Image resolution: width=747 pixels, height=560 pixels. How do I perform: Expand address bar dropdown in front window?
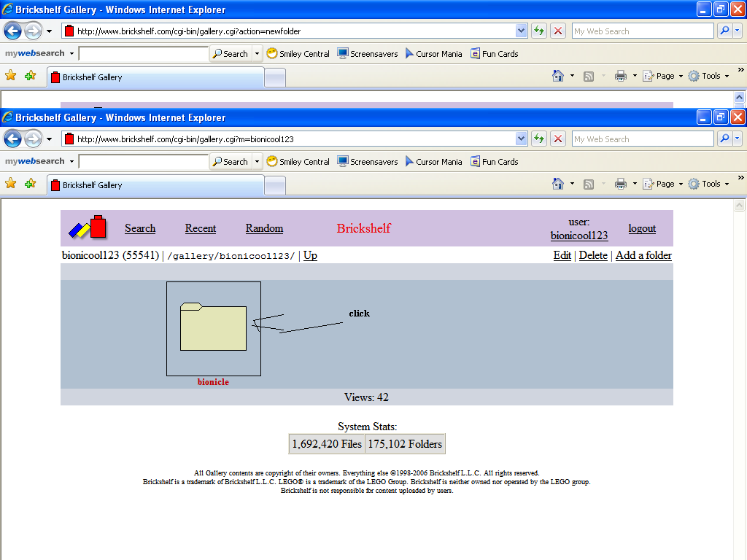pos(521,139)
